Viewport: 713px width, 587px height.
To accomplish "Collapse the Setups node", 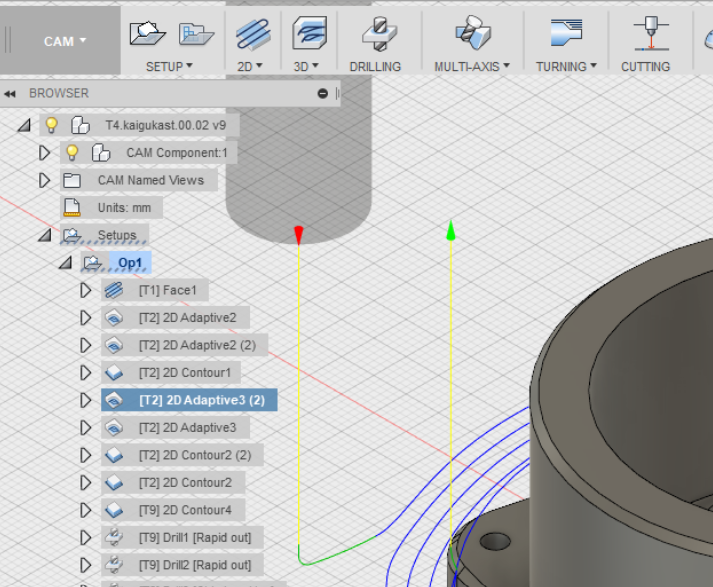I will [x=45, y=235].
